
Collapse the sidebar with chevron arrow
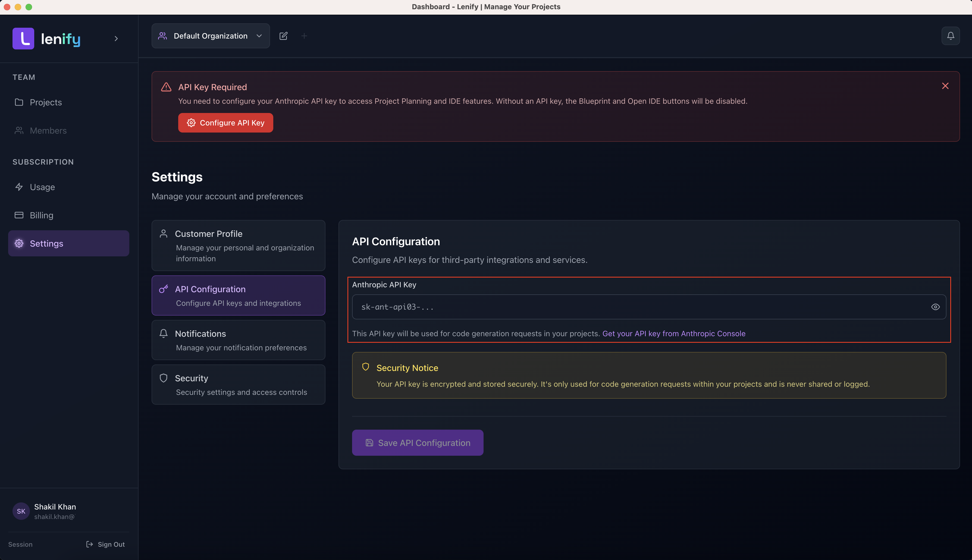[116, 39]
